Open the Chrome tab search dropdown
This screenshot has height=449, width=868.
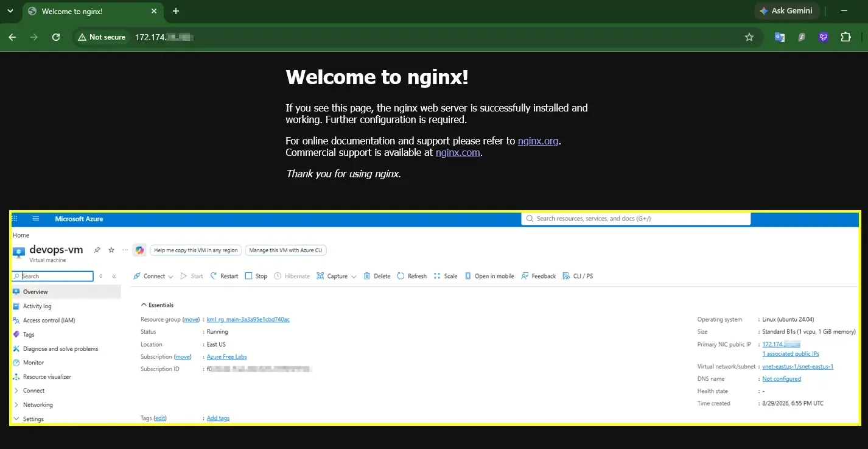pos(10,11)
